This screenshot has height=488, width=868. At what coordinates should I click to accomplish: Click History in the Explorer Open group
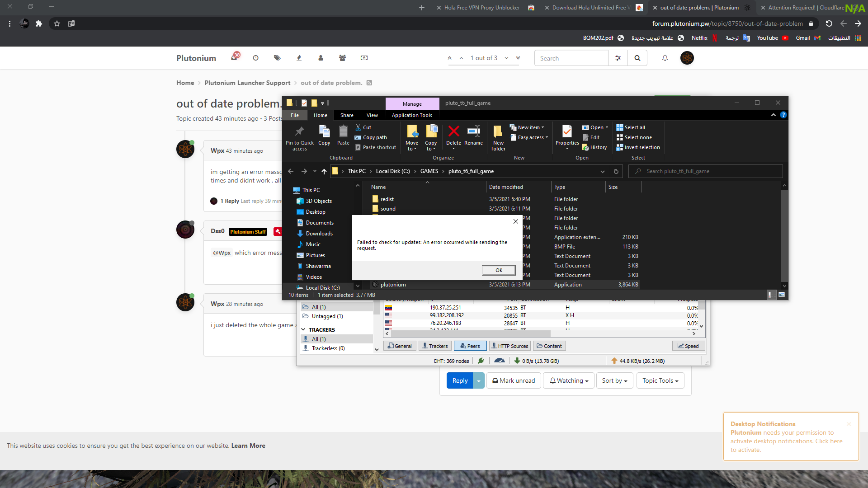tap(594, 147)
